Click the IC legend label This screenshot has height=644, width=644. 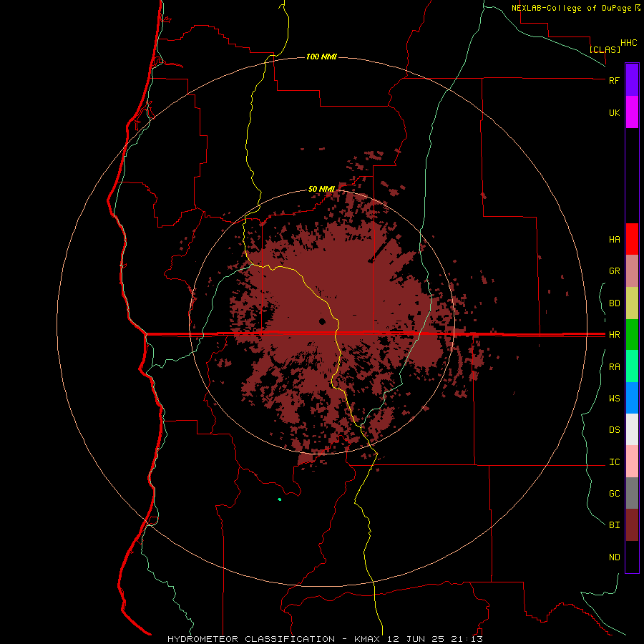614,462
